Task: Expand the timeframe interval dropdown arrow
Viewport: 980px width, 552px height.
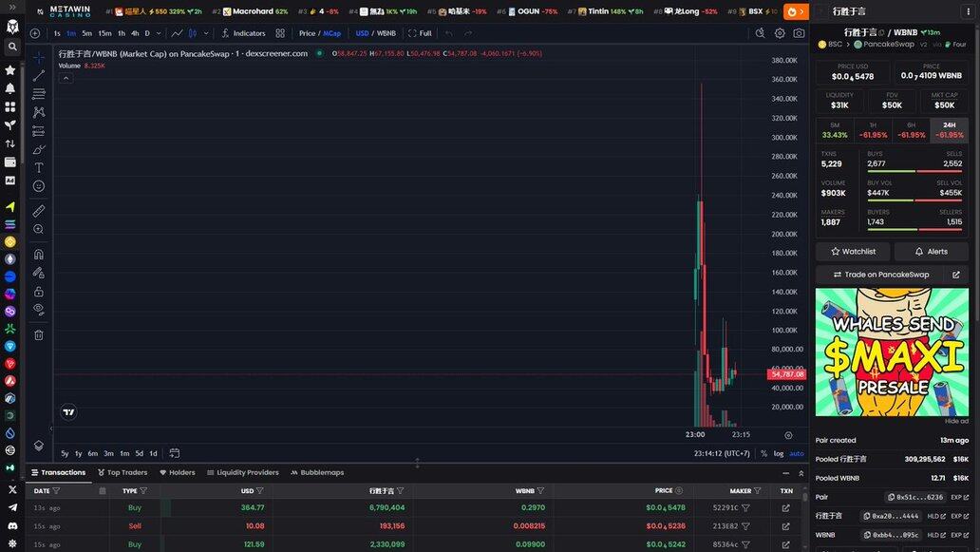Action: point(158,33)
